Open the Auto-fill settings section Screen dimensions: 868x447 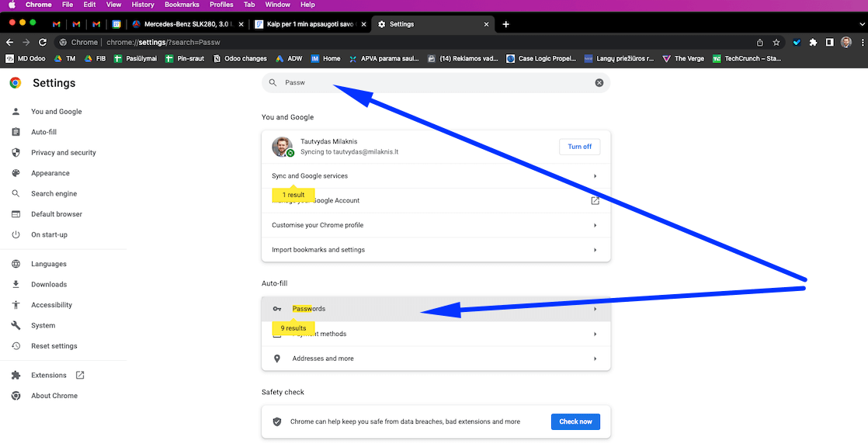coord(43,132)
